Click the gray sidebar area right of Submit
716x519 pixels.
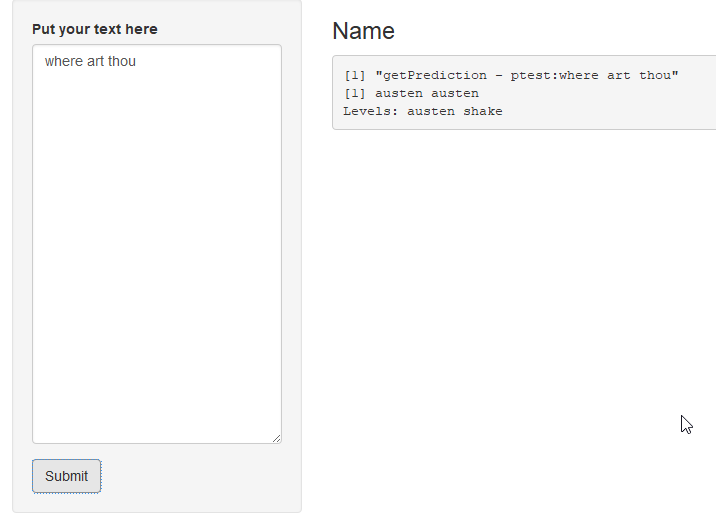201,476
